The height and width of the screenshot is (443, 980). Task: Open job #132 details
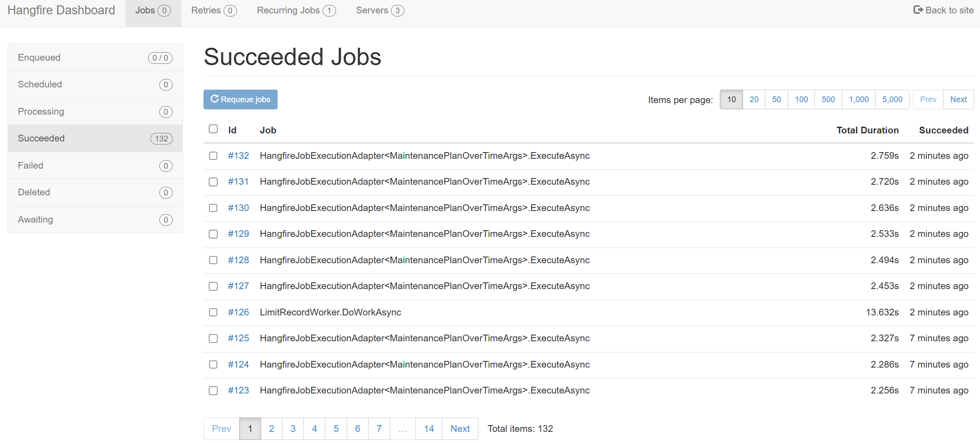(238, 156)
